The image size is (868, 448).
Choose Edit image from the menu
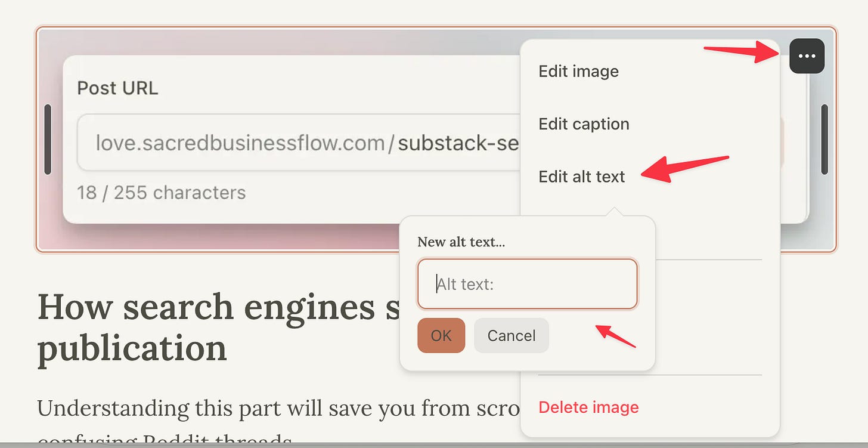[578, 72]
